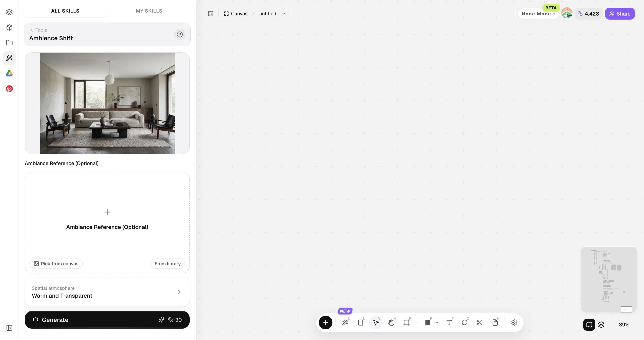This screenshot has height=340, width=644.
Task: Expand Spatial atmosphere Warm and Transparent option
Action: tap(107, 292)
